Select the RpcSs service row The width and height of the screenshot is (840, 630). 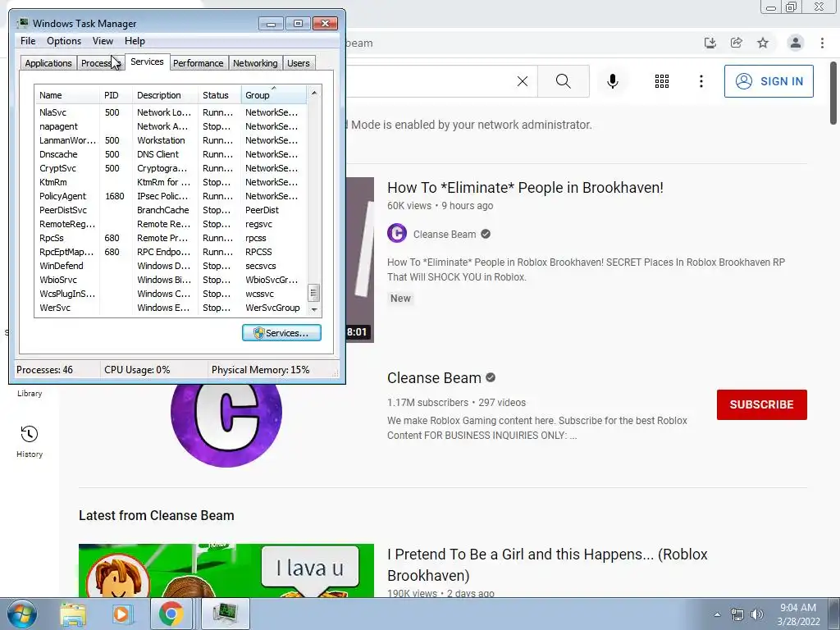[x=171, y=238]
